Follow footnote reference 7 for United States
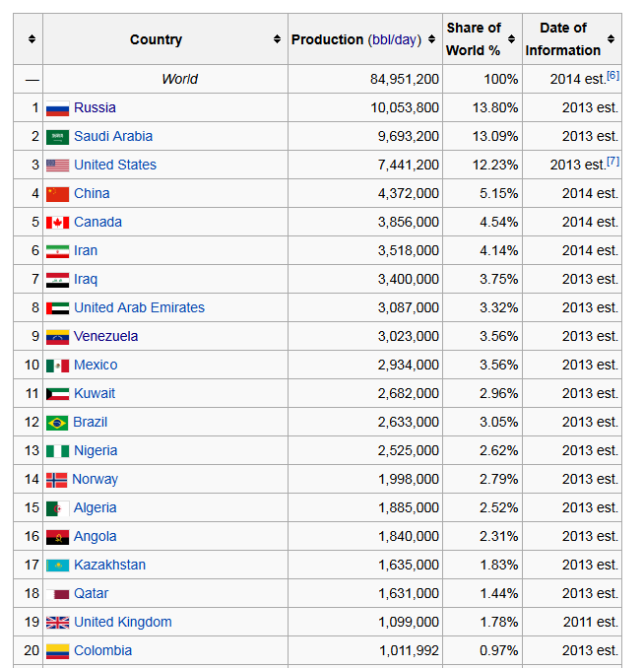The width and height of the screenshot is (644, 668). 612,161
